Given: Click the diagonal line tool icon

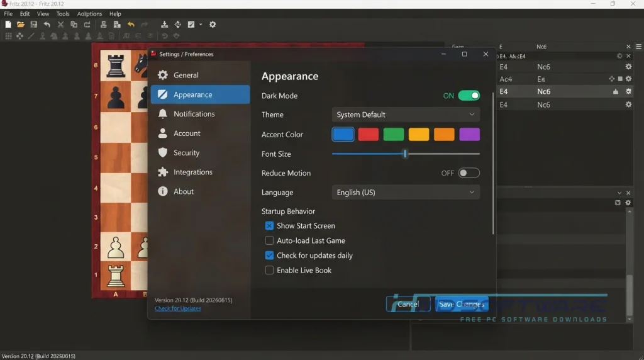Looking at the screenshot, I should tap(31, 36).
